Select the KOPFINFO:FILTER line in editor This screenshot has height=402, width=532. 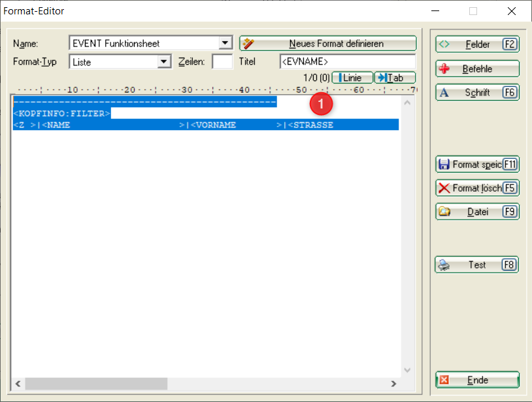62,114
